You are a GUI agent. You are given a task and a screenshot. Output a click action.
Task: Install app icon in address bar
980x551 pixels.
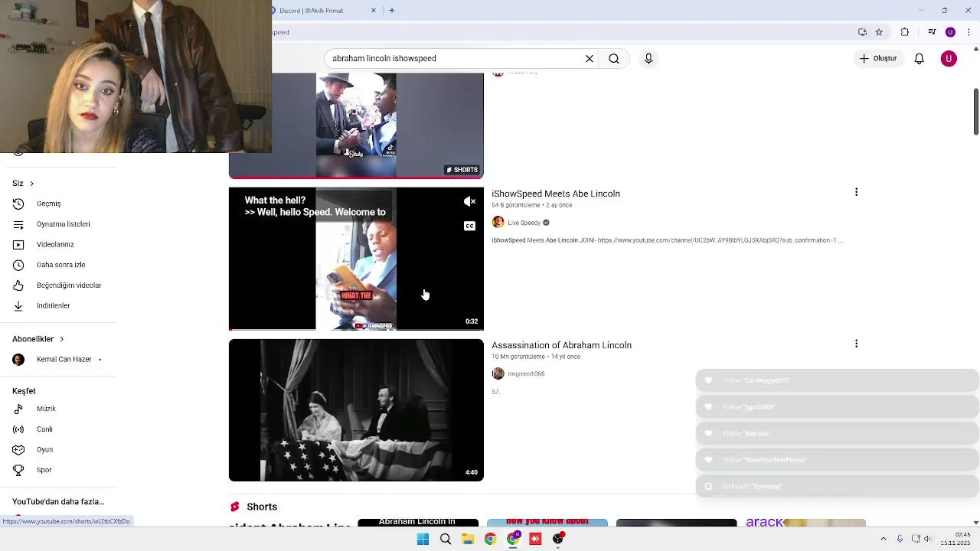click(x=862, y=32)
